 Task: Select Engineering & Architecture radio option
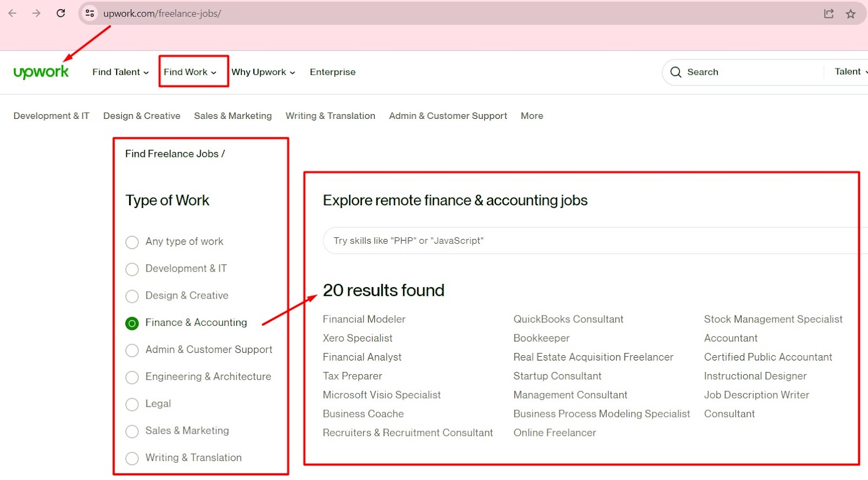(x=132, y=377)
